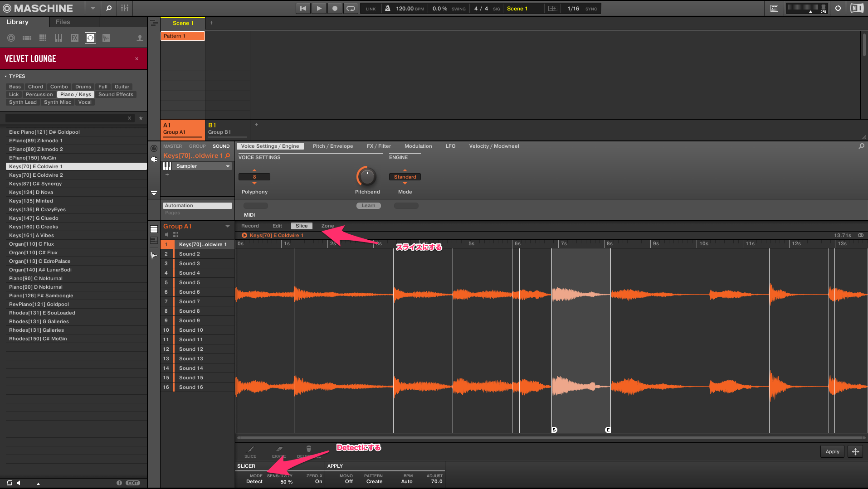The height and width of the screenshot is (489, 868).
Task: Open the Maschine main menu dropdown arrow
Action: tap(93, 8)
